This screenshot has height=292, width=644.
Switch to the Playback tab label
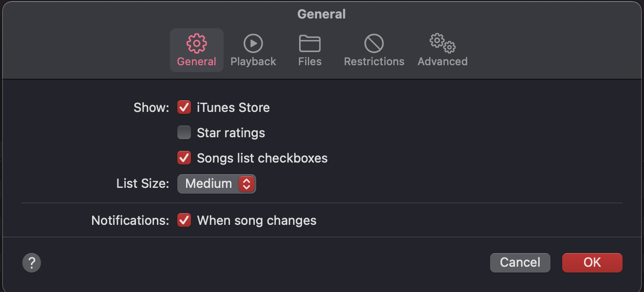point(253,62)
